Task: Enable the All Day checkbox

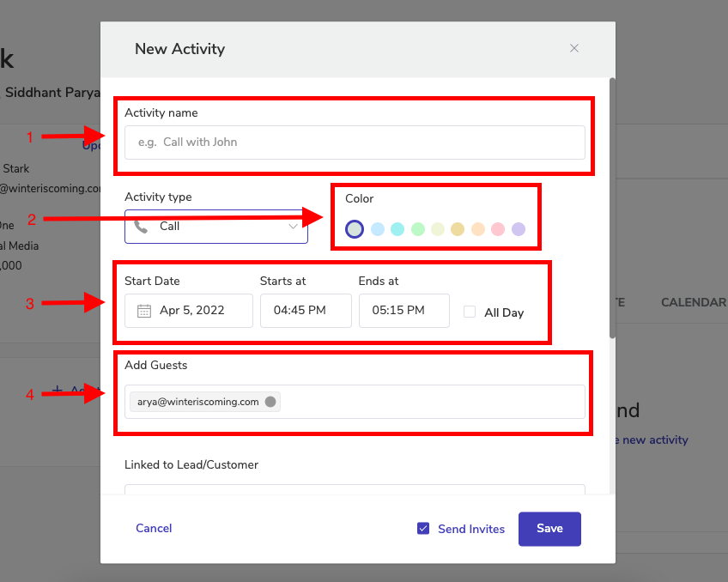Action: [470, 312]
